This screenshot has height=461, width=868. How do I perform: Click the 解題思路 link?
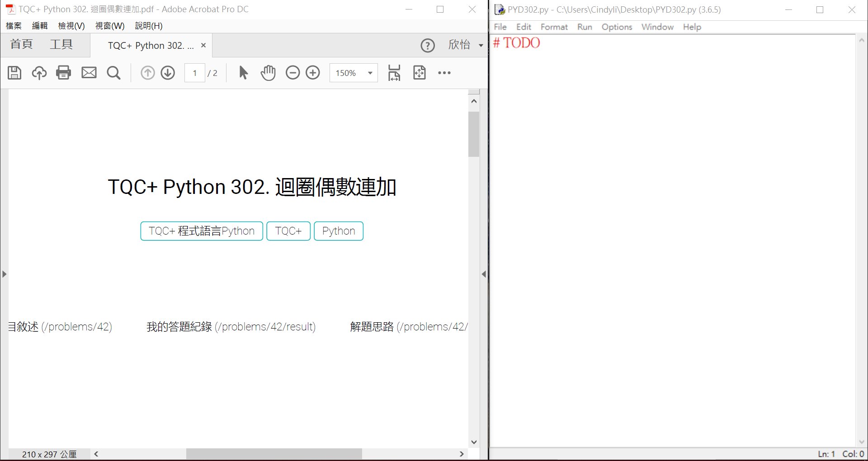click(409, 326)
